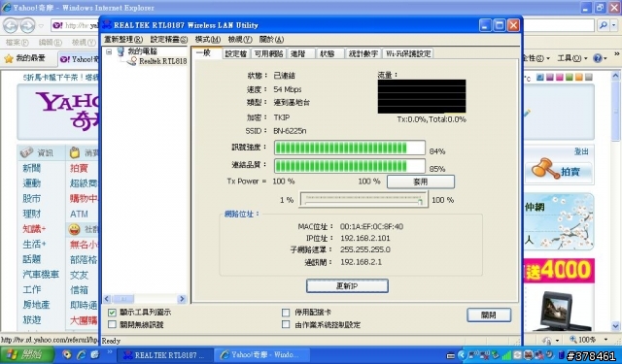The height and width of the screenshot is (364, 622).
Task: Click the 套用 apply button
Action: tap(421, 182)
